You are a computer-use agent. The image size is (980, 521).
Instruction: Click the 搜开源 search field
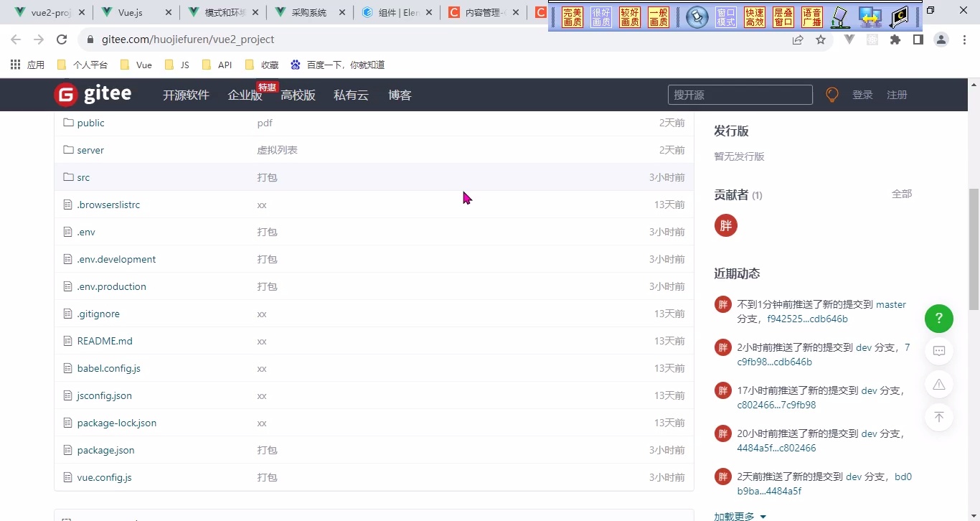point(740,94)
